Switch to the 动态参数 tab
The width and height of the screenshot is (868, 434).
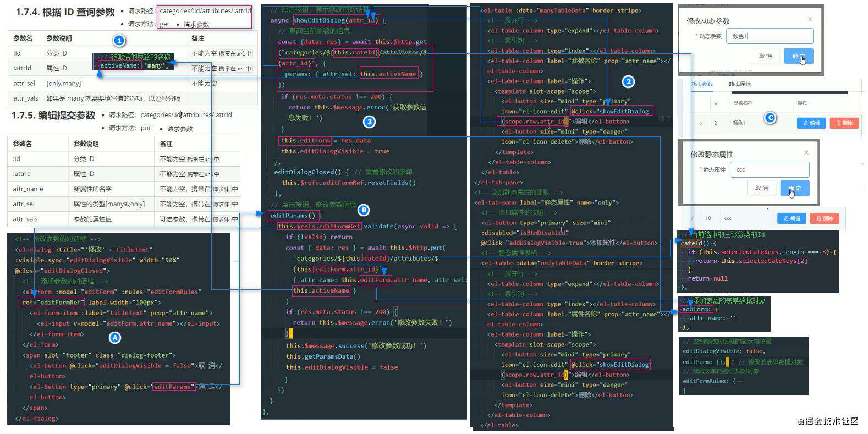click(x=702, y=84)
